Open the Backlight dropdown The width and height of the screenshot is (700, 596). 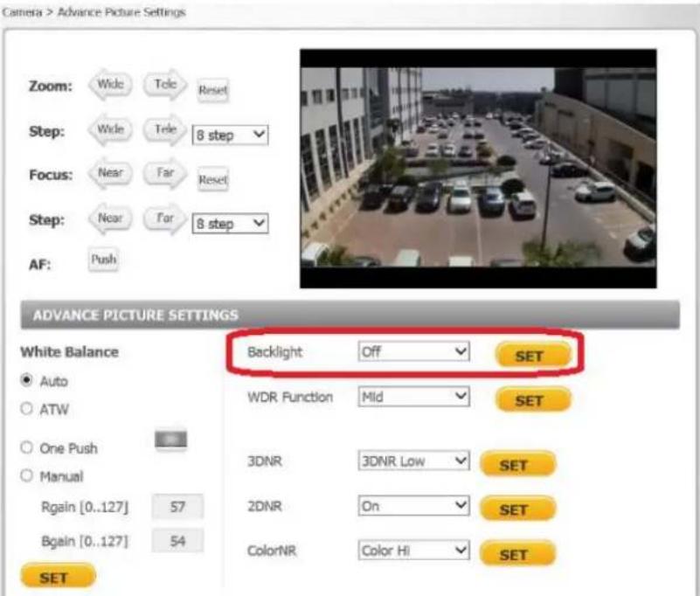(413, 352)
